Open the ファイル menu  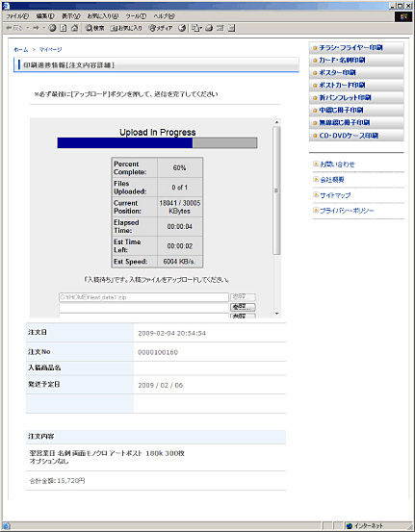pyautogui.click(x=17, y=16)
